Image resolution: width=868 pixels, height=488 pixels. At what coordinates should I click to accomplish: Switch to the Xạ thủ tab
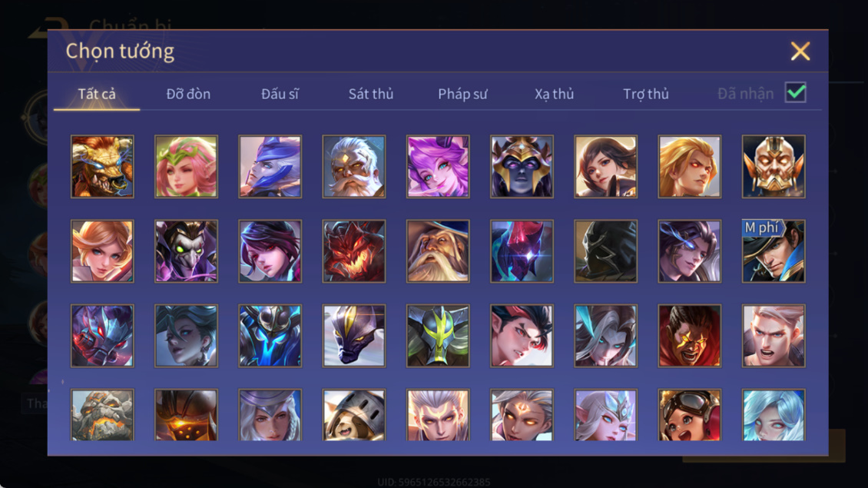pyautogui.click(x=554, y=94)
